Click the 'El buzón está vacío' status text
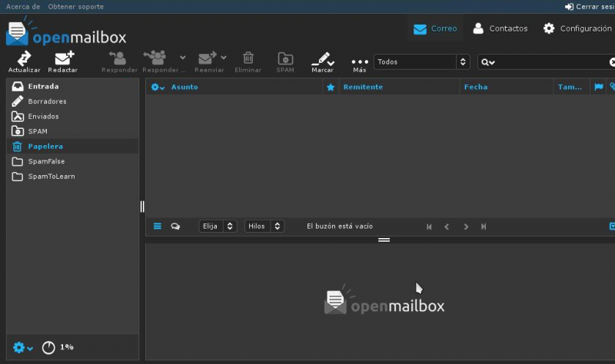 [x=340, y=226]
